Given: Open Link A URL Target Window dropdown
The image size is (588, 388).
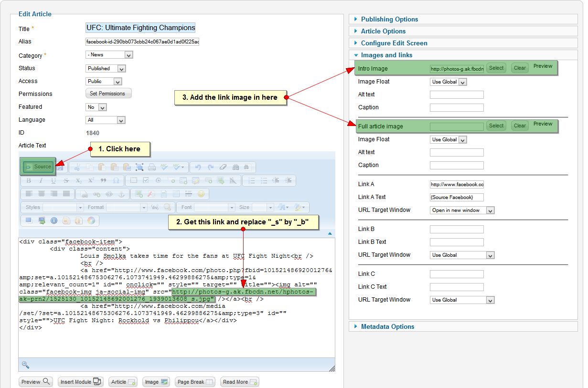Looking at the screenshot, I should point(462,210).
